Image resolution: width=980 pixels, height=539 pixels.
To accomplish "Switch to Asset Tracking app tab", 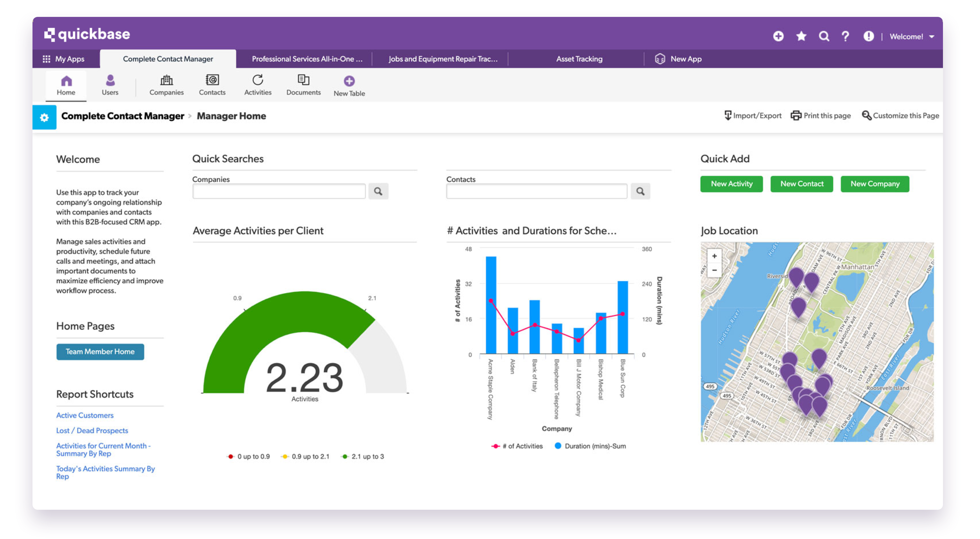I will pyautogui.click(x=579, y=59).
